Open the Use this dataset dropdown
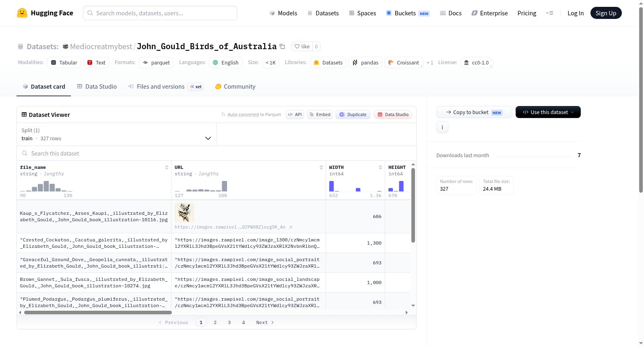Viewport: 644px width, 347px height. (548, 112)
